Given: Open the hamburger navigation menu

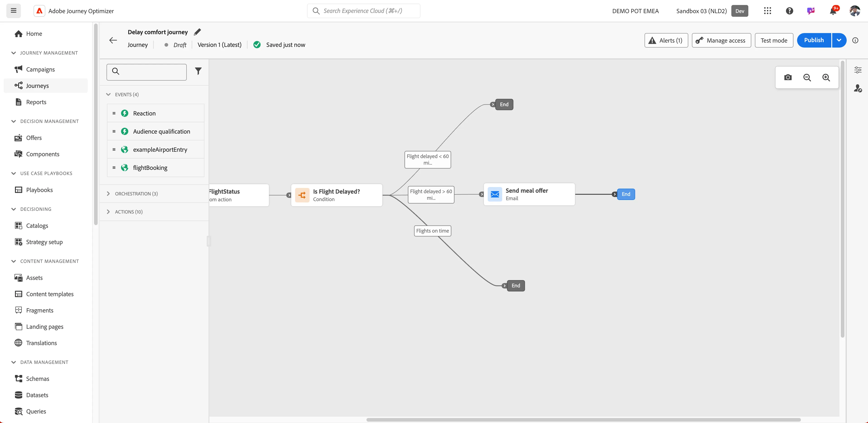Looking at the screenshot, I should pyautogui.click(x=13, y=11).
